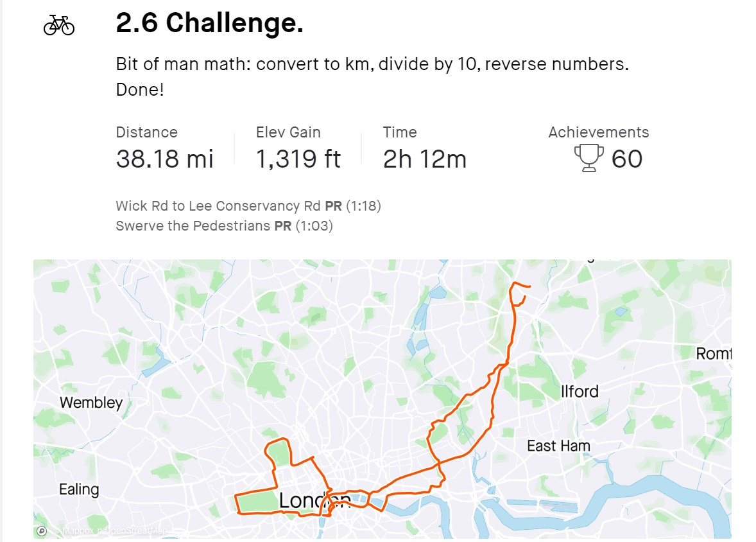Click the activity description text

372,76
